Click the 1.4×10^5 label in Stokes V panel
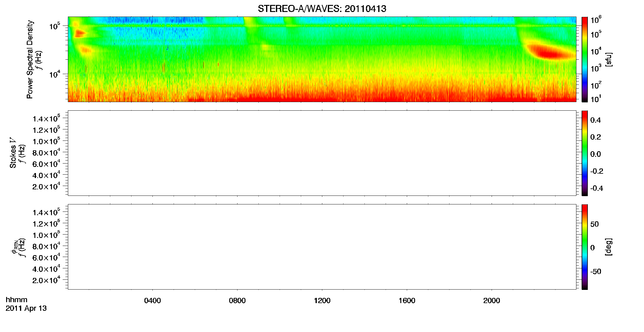This screenshot has height=332, width=644. (46, 118)
